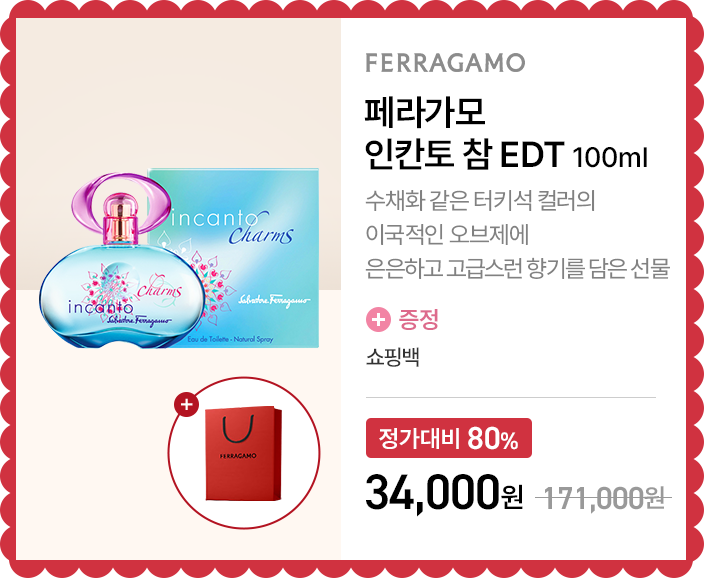Click the 증정 gift label
The width and height of the screenshot is (704, 578).
(x=418, y=320)
